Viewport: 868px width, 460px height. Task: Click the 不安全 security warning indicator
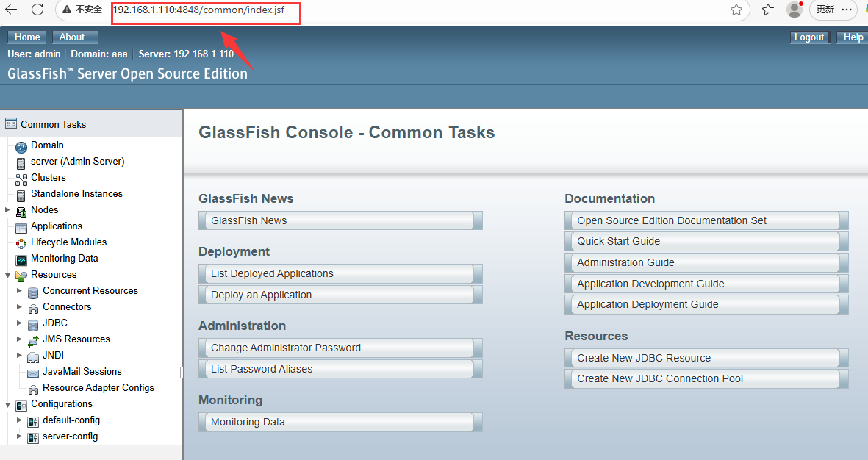click(82, 10)
